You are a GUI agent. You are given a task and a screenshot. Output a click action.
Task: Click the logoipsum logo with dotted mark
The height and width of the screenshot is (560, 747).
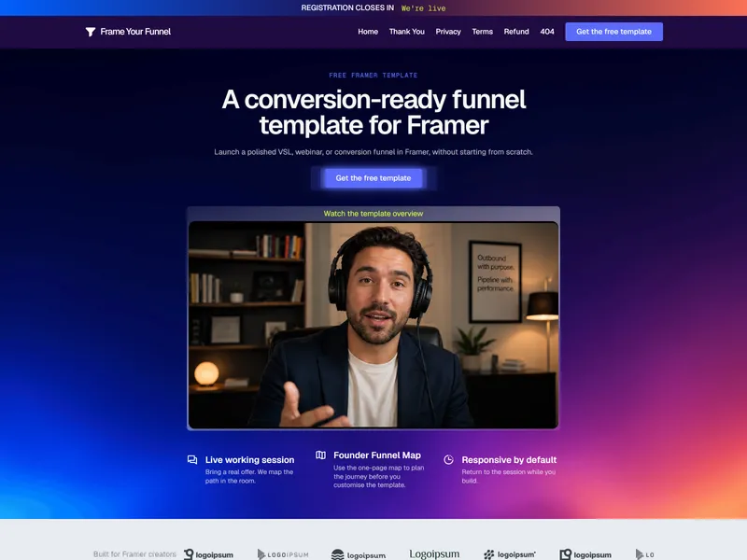510,554
